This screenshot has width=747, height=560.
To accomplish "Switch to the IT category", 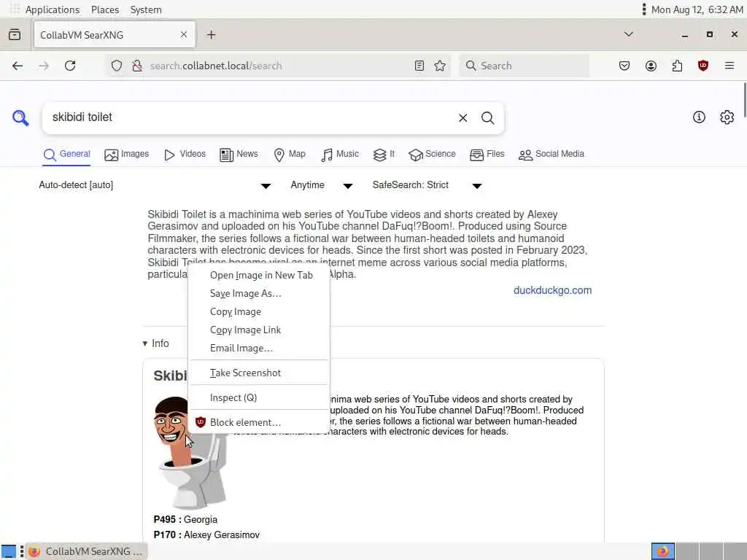I will (384, 155).
